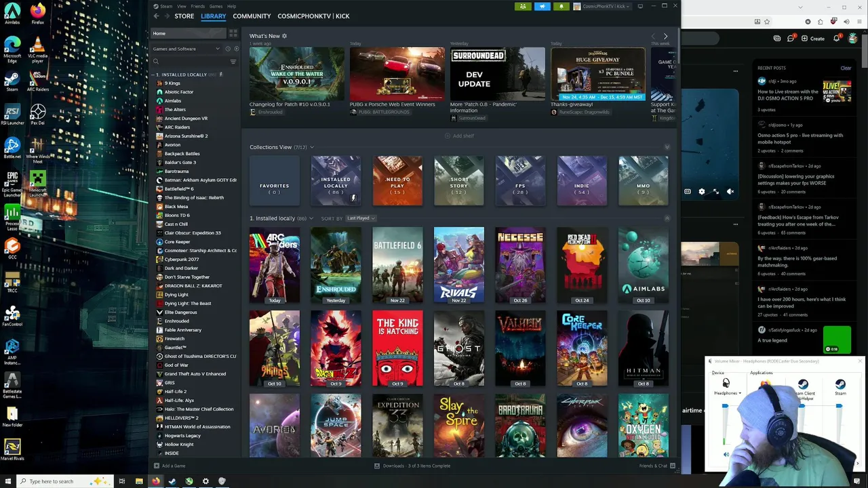Launch Battle.net desktop shortcut
Image resolution: width=868 pixels, height=488 pixels.
[12, 146]
